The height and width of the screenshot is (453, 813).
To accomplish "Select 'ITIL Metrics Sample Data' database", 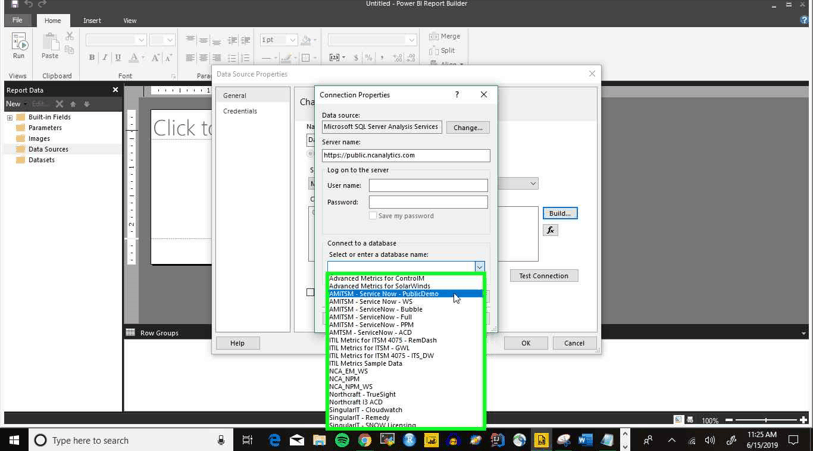I will coord(405,363).
